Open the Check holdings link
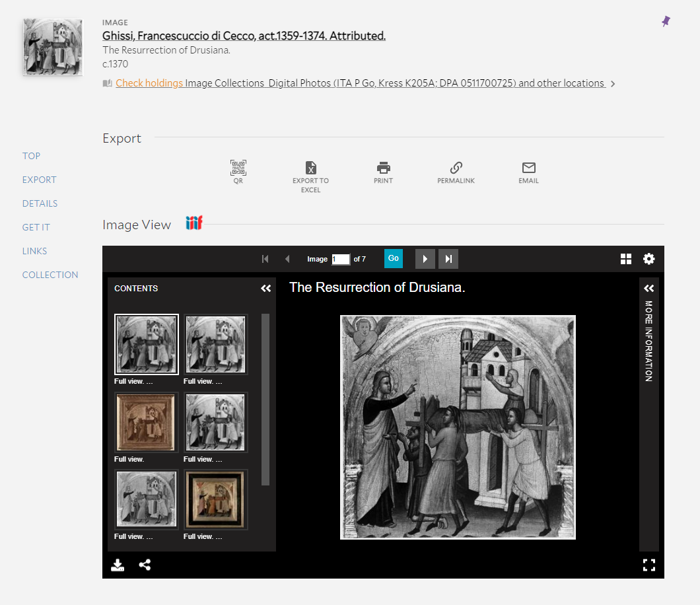 tap(149, 83)
